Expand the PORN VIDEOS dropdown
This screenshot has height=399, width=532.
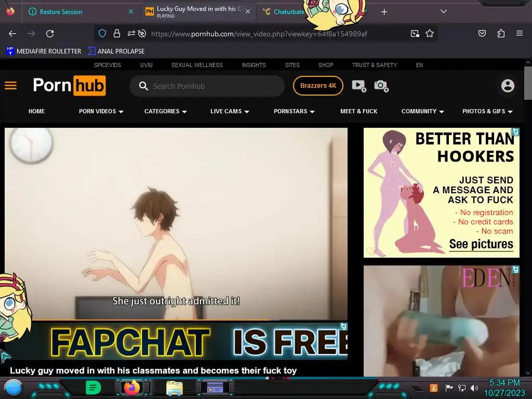coord(101,111)
